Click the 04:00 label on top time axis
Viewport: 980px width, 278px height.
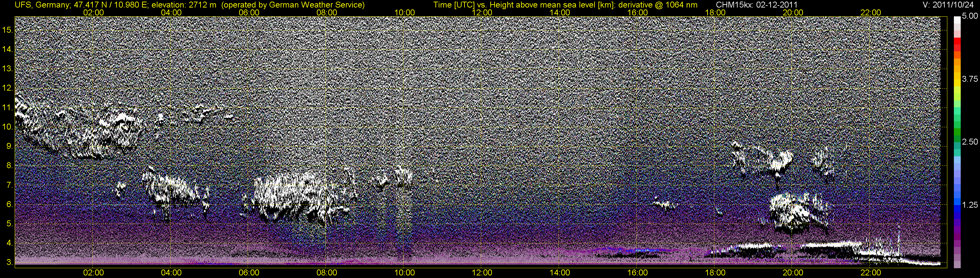[171, 12]
